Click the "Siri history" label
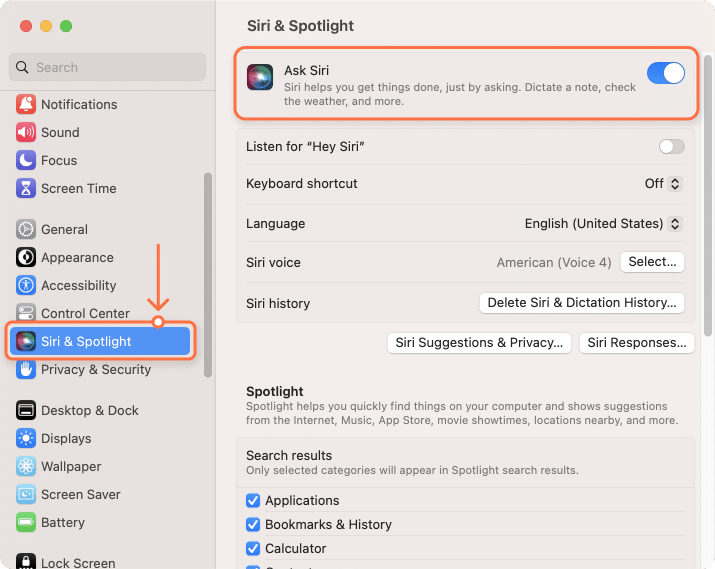The height and width of the screenshot is (569, 715). point(278,303)
